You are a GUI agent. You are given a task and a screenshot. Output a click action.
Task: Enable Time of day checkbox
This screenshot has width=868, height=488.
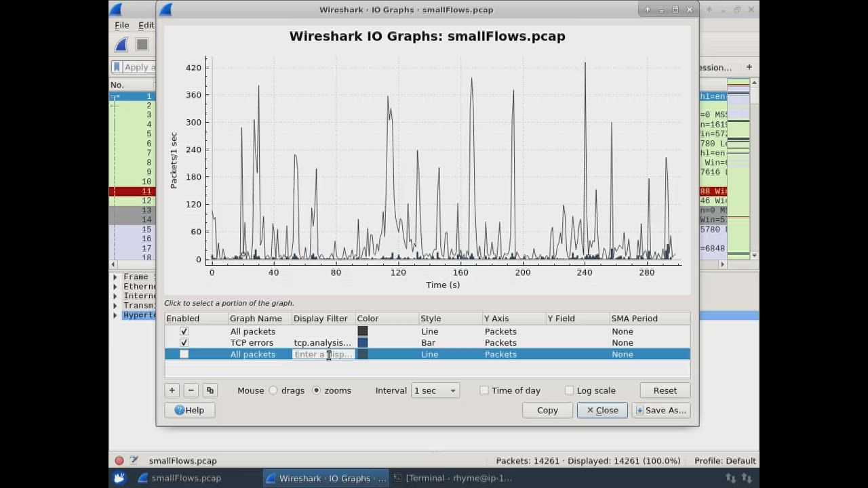(484, 390)
